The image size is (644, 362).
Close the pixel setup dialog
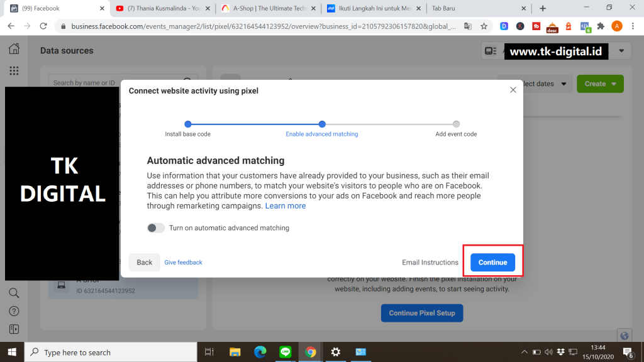(513, 90)
